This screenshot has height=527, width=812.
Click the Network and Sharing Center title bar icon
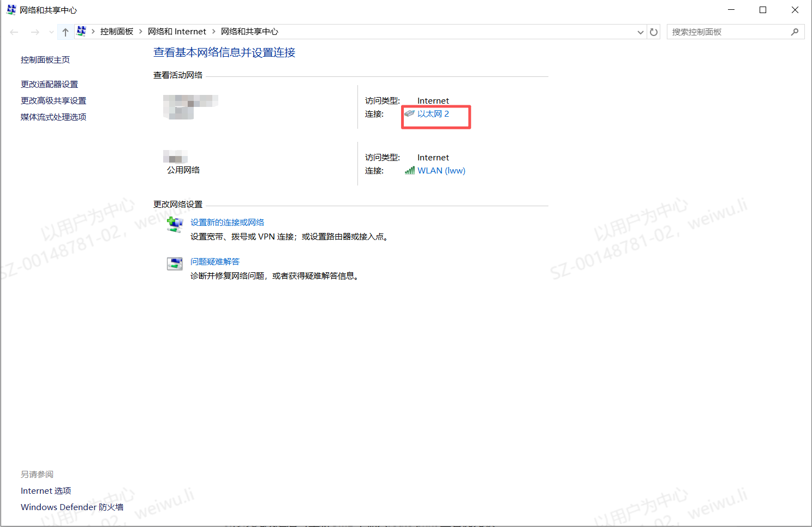coord(10,9)
